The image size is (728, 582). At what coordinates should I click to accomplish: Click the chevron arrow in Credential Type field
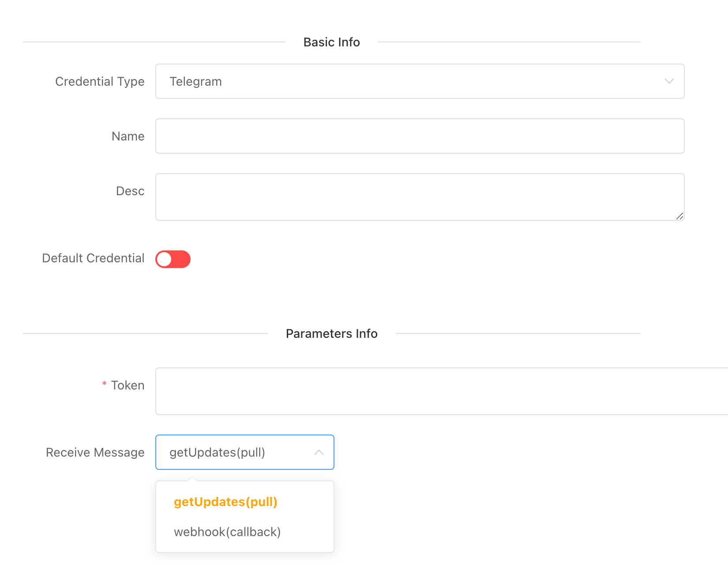point(669,81)
